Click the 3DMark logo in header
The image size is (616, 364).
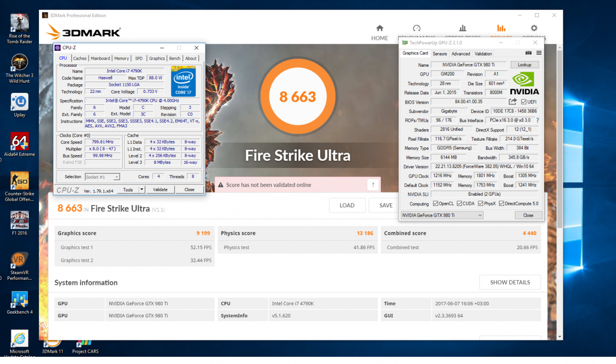coord(84,32)
